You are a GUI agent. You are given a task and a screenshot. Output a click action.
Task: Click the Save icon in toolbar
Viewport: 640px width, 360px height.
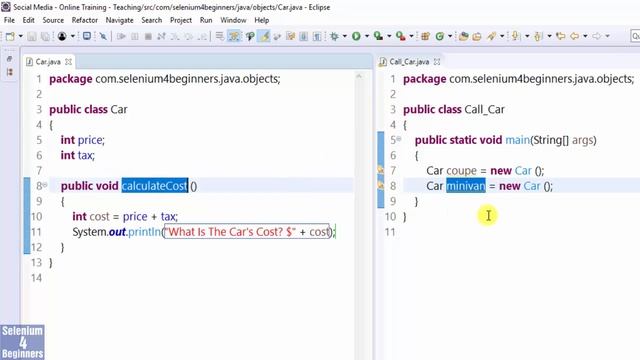coord(32,36)
